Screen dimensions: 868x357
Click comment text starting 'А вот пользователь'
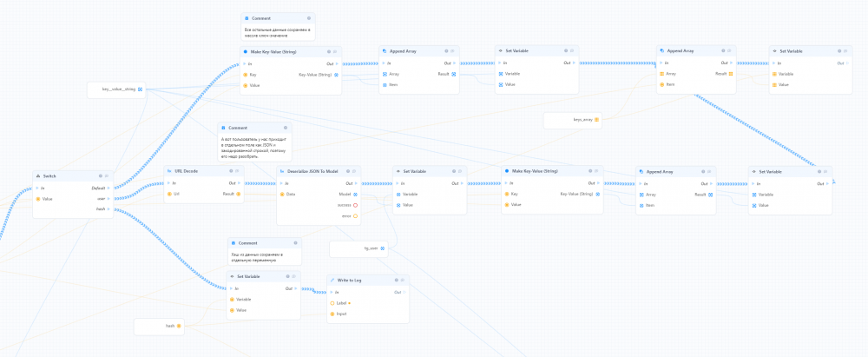[x=254, y=149]
